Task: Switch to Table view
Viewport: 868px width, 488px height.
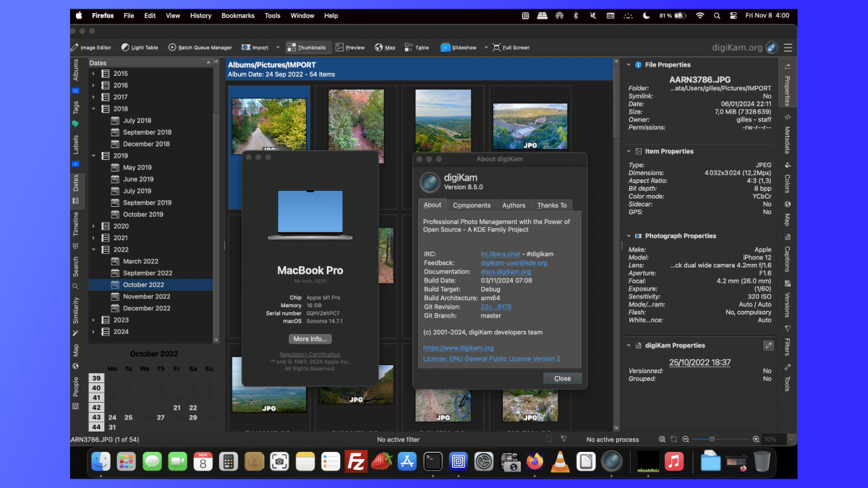Action: coord(416,48)
